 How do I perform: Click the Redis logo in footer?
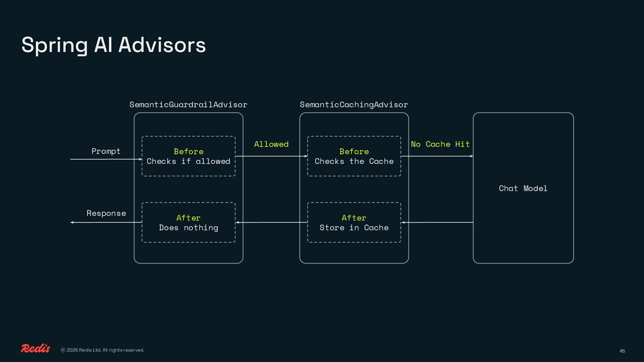pyautogui.click(x=36, y=349)
